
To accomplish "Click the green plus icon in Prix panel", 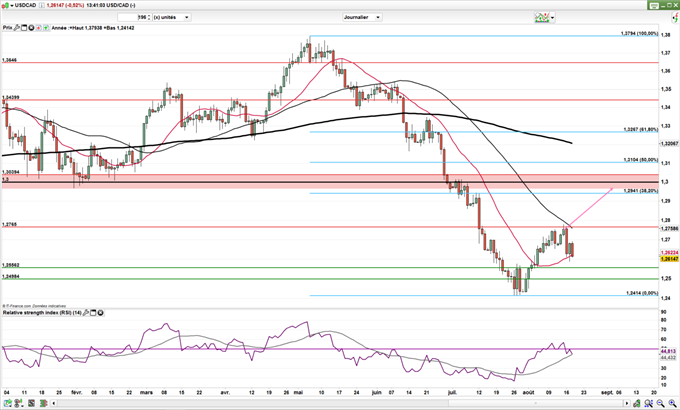I will click(x=46, y=28).
